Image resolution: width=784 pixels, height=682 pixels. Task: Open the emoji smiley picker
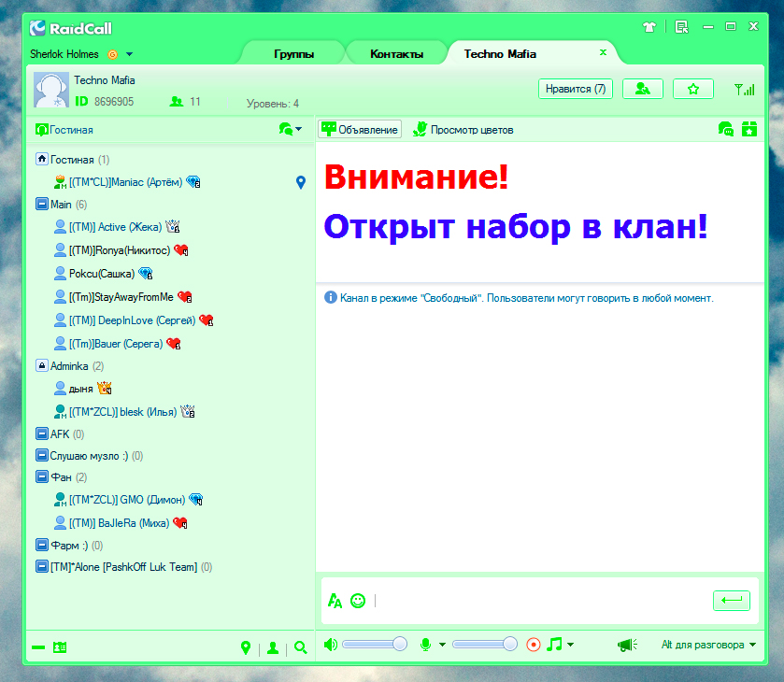[358, 601]
